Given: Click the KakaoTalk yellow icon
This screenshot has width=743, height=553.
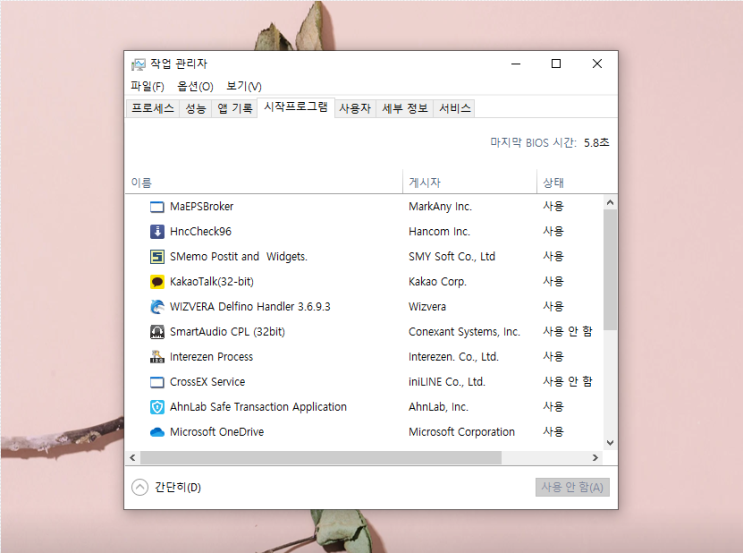Looking at the screenshot, I should point(157,282).
